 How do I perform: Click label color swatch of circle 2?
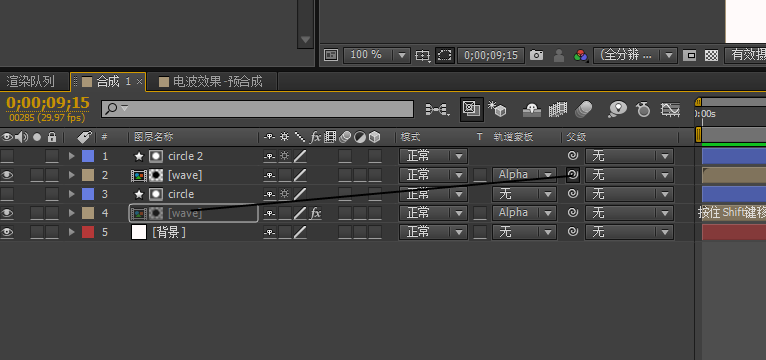88,156
